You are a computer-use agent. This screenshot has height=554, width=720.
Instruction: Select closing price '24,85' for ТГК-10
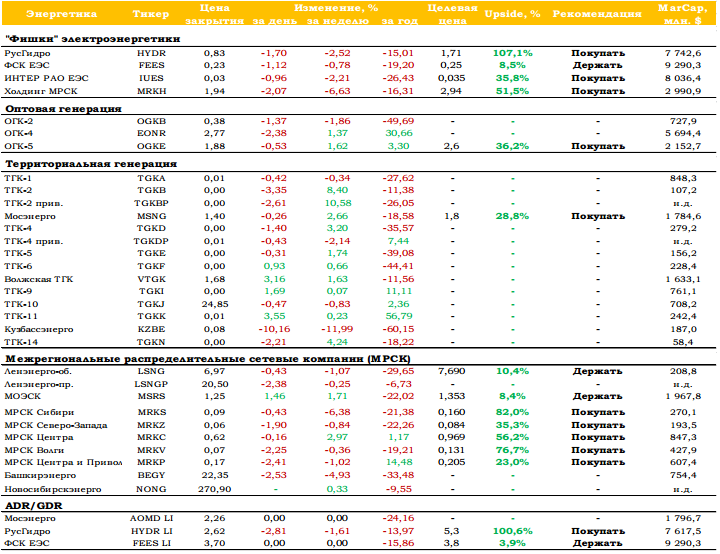click(x=214, y=304)
